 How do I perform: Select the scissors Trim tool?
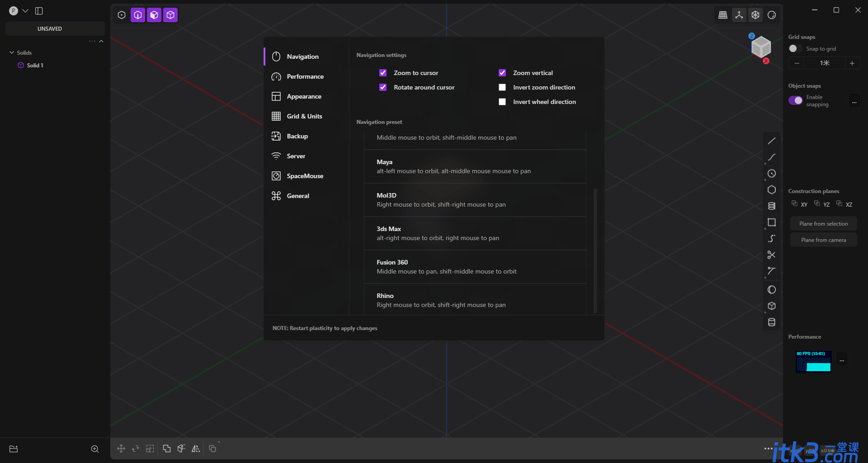tap(771, 255)
